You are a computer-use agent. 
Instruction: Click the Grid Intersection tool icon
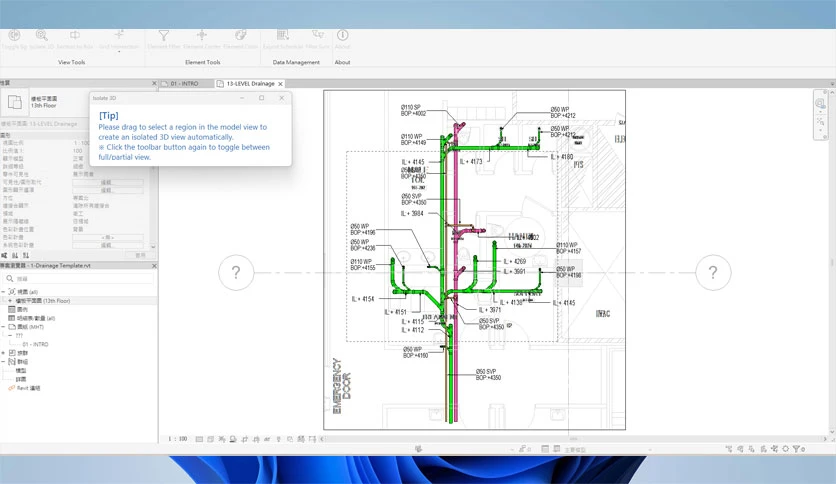[119, 35]
